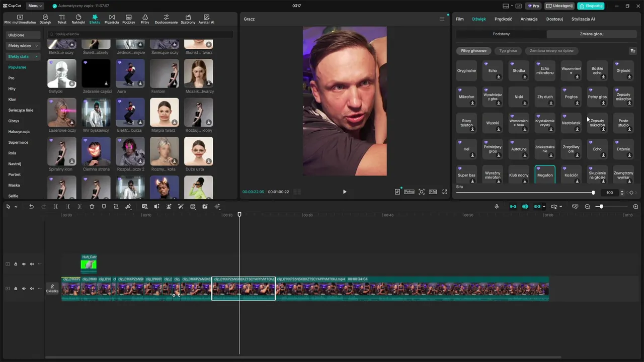Click the Szukaj efektów search field
The height and width of the screenshot is (362, 644).
pos(140,34)
